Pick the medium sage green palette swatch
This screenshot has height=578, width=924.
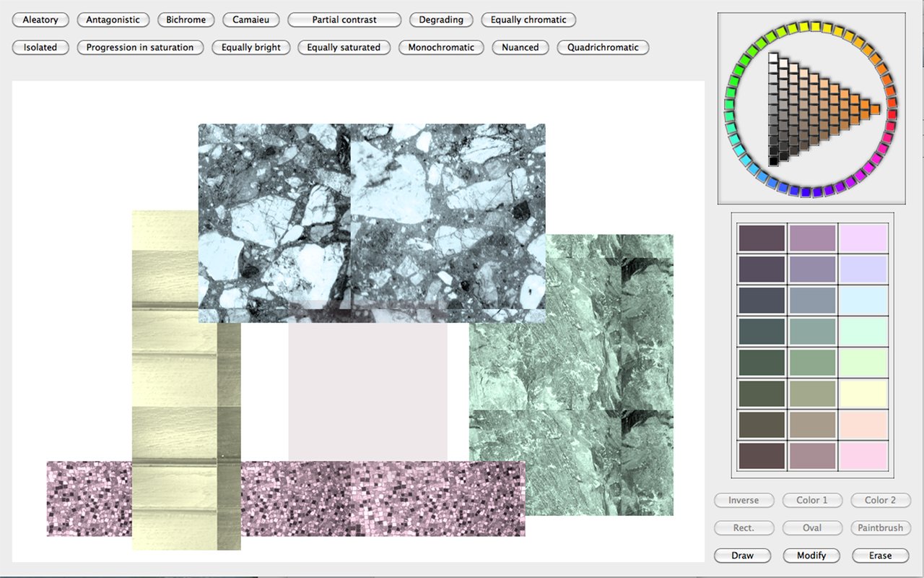click(x=812, y=362)
